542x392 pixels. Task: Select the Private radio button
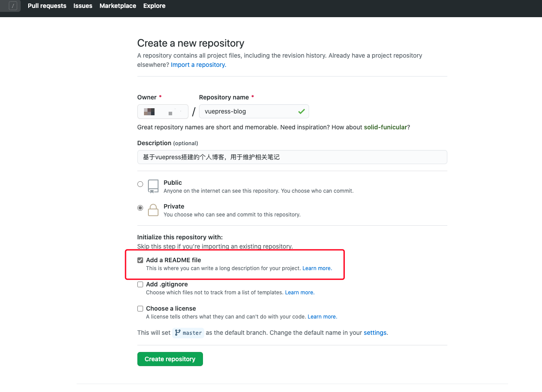pos(140,208)
